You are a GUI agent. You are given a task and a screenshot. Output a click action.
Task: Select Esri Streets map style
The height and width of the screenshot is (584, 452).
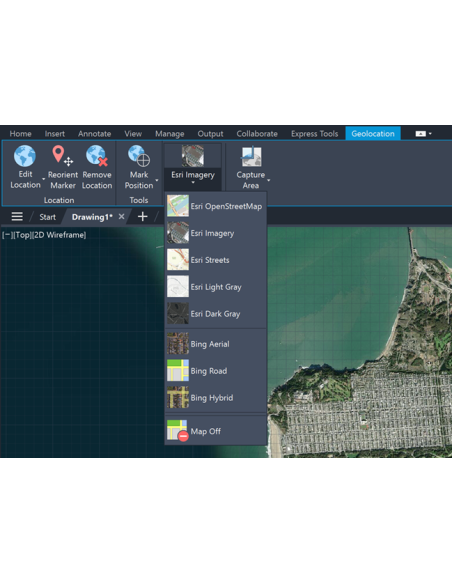[x=216, y=260]
